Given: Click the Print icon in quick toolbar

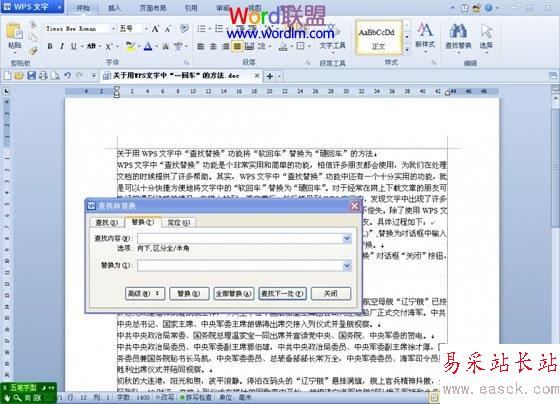Looking at the screenshot, I should tap(43, 76).
